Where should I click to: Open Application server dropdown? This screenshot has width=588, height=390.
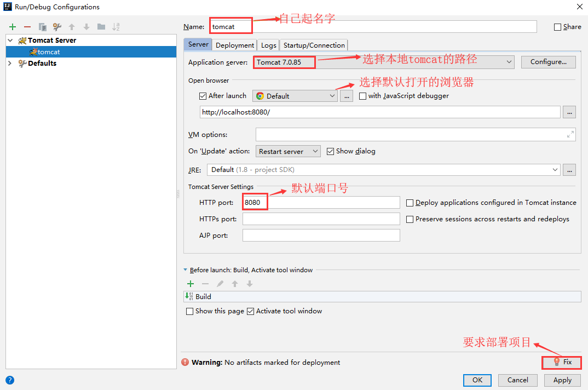pyautogui.click(x=383, y=62)
